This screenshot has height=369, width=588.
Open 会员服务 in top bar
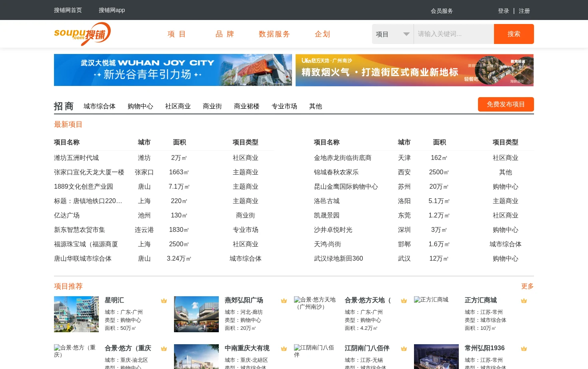442,11
